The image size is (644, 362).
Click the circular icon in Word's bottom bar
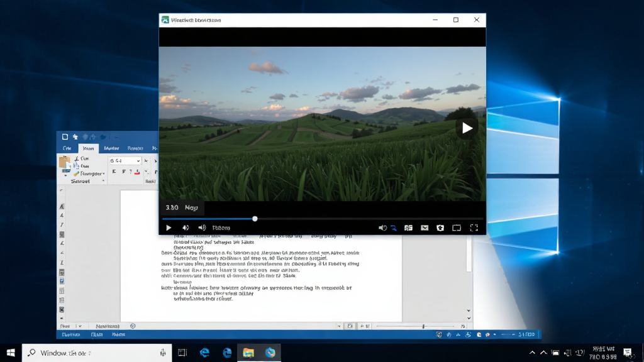(x=133, y=326)
